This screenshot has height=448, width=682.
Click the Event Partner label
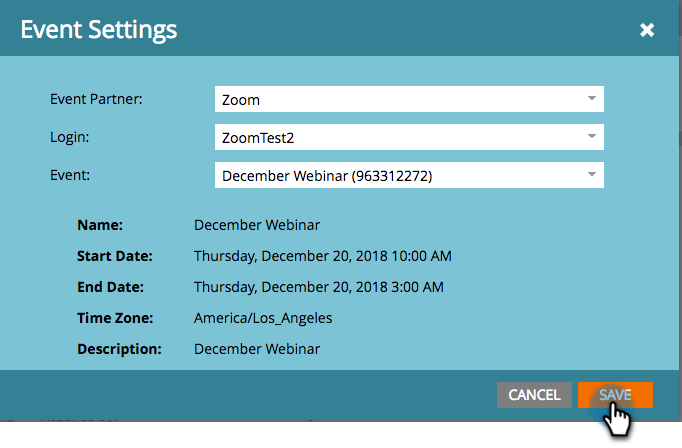click(x=96, y=99)
